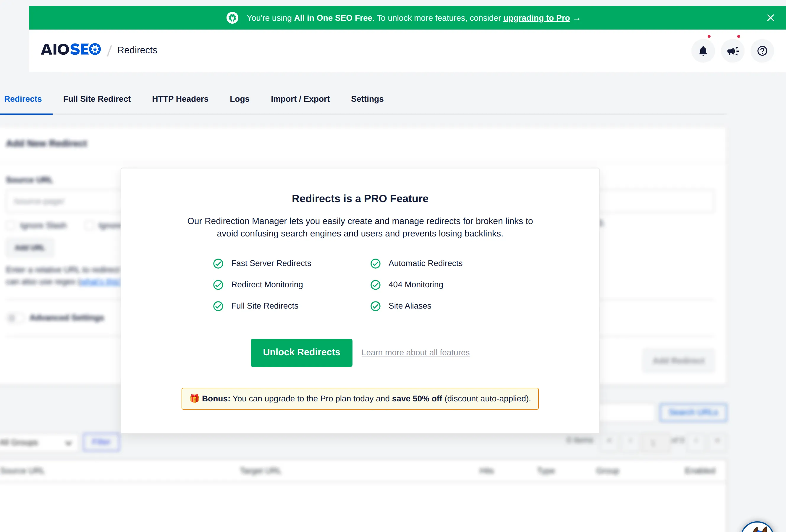Click the 404 Monitoring text
The height and width of the screenshot is (532, 786).
tap(416, 285)
